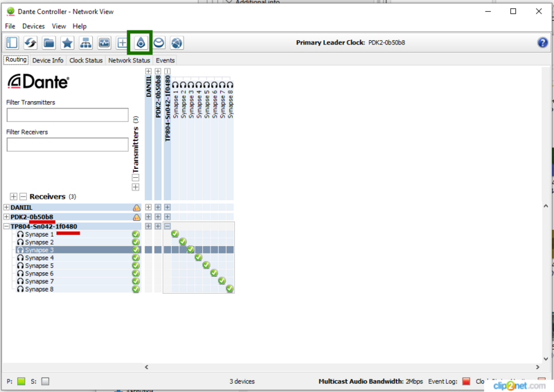Click the Reload Device Information toolbar icon
Viewport: 554px width, 392px height.
pyautogui.click(x=30, y=43)
